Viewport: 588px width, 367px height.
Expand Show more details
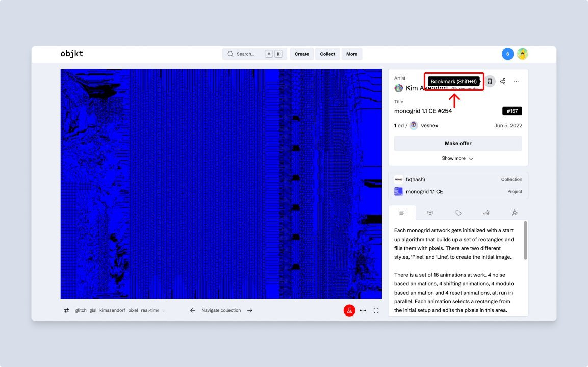coord(457,158)
